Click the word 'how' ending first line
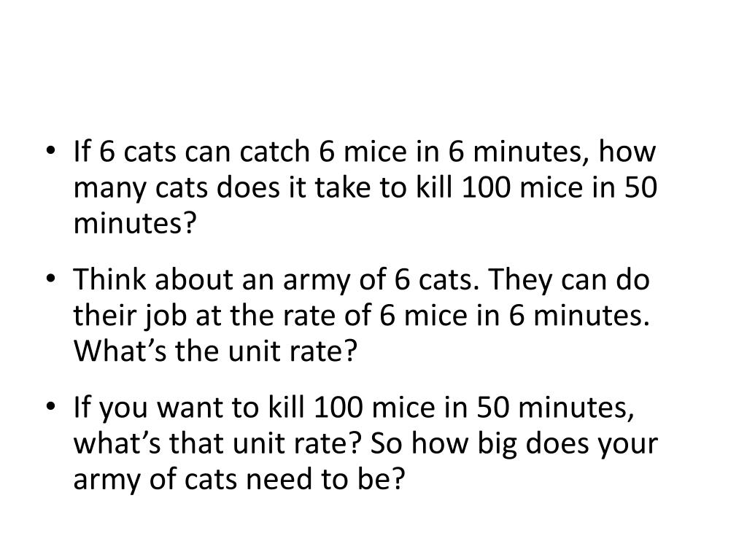The height and width of the screenshot is (560, 747). pyautogui.click(x=627, y=152)
